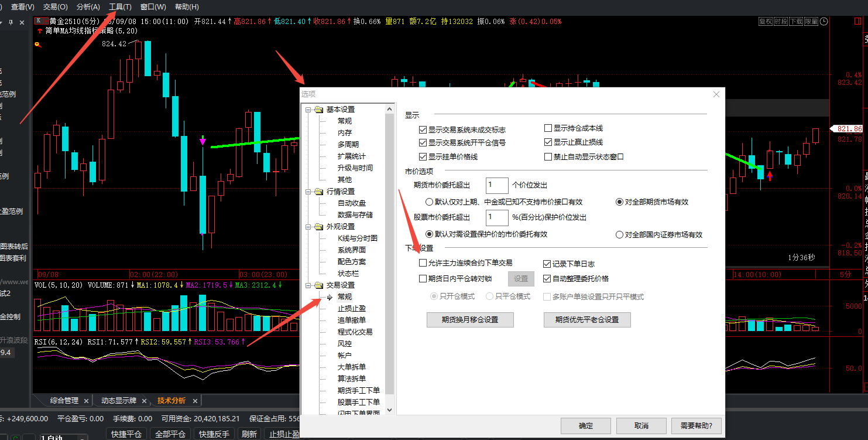868x440 pixels.
Task: Click the clock icon above the chart
Action: click(824, 22)
